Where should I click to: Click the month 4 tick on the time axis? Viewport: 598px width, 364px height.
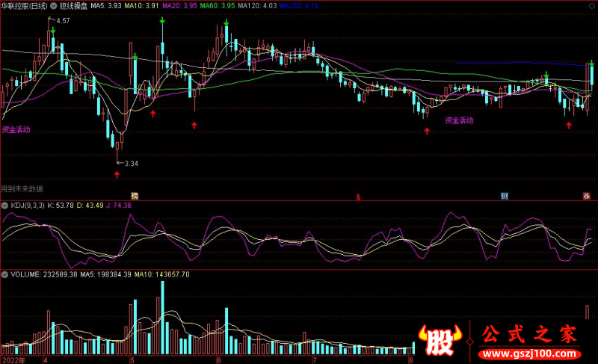coord(46,360)
